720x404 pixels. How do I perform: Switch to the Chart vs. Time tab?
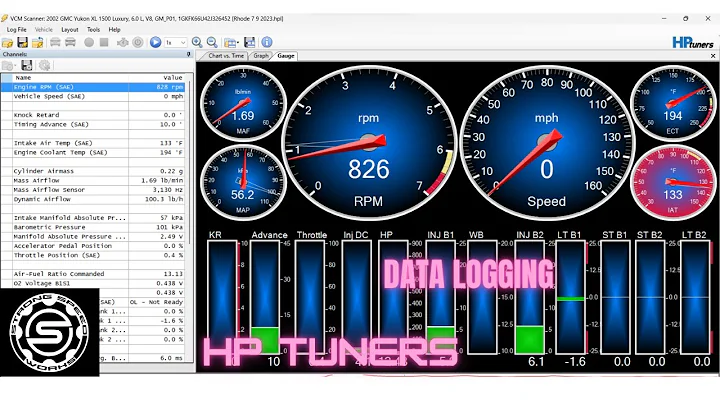tap(225, 56)
